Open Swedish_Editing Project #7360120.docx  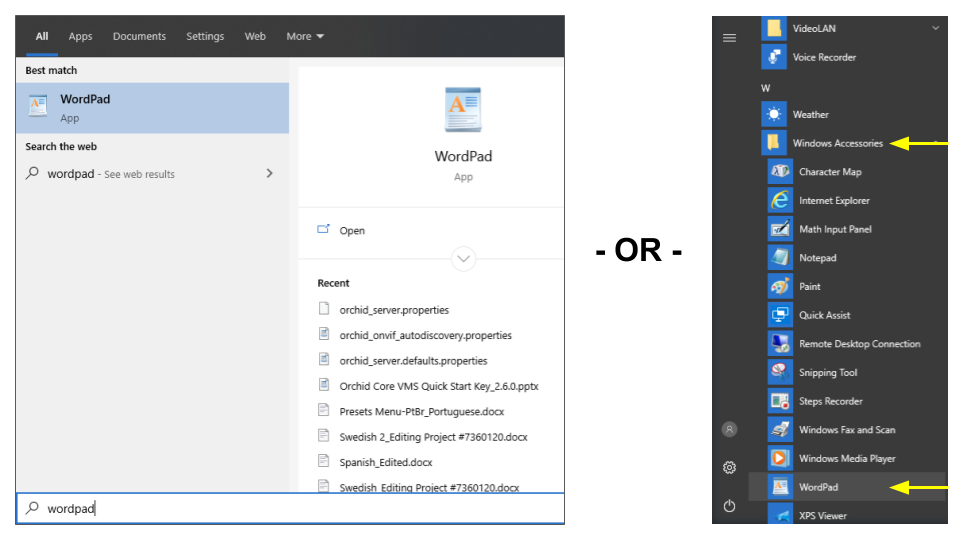click(429, 487)
